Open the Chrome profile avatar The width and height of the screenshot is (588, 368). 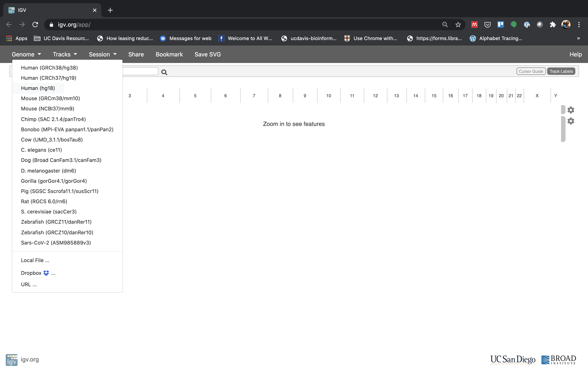pyautogui.click(x=566, y=25)
